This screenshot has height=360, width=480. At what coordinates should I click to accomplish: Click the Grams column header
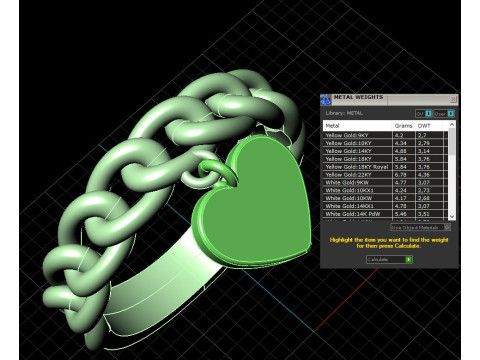click(x=404, y=126)
